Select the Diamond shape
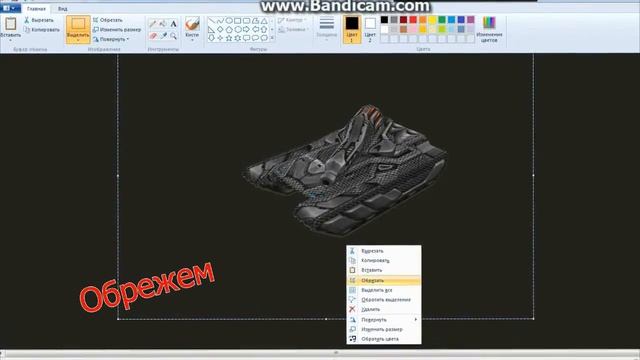Image resolution: width=640 pixels, height=360 pixels. coord(220,29)
